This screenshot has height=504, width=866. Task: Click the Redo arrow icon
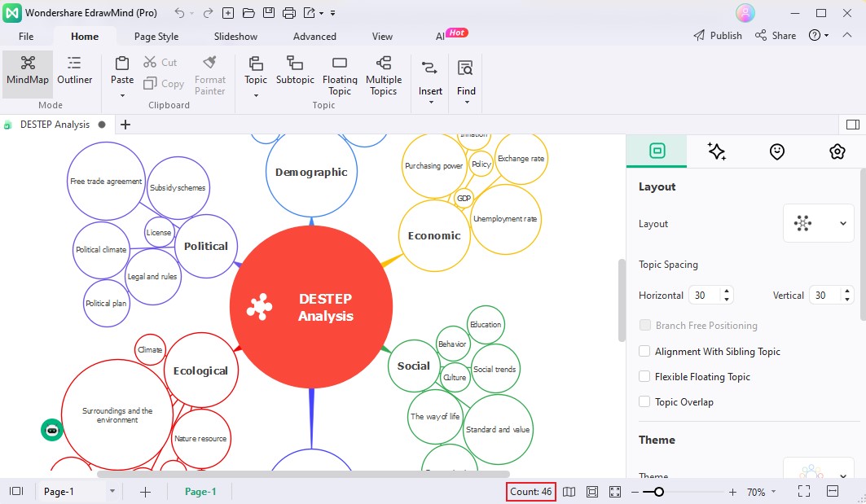point(208,13)
